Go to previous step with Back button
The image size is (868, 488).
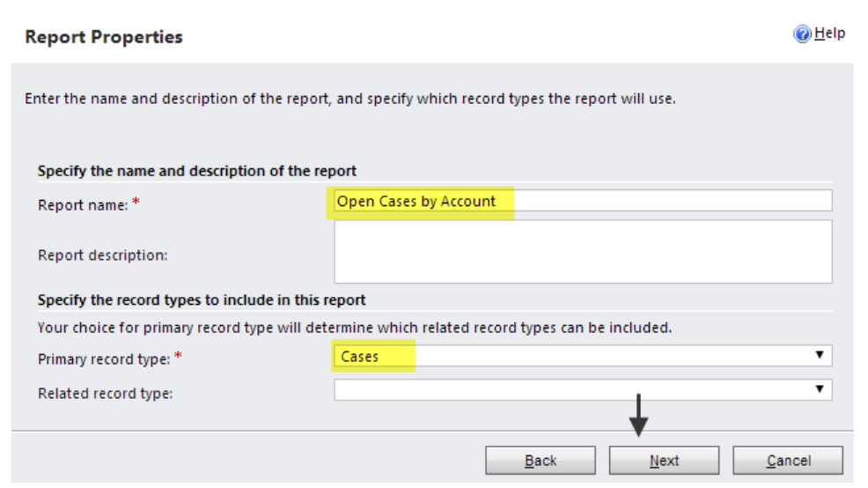pos(541,461)
